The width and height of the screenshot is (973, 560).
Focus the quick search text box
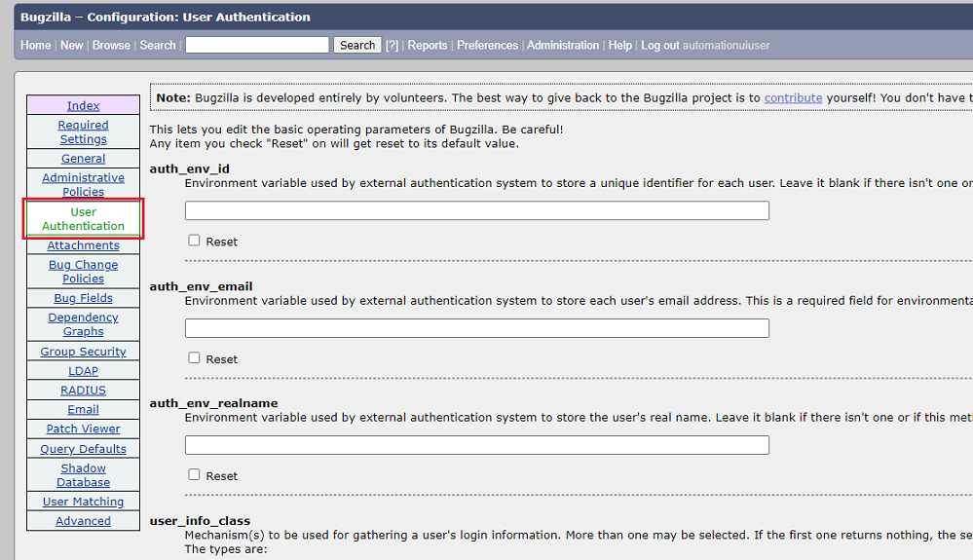point(257,45)
